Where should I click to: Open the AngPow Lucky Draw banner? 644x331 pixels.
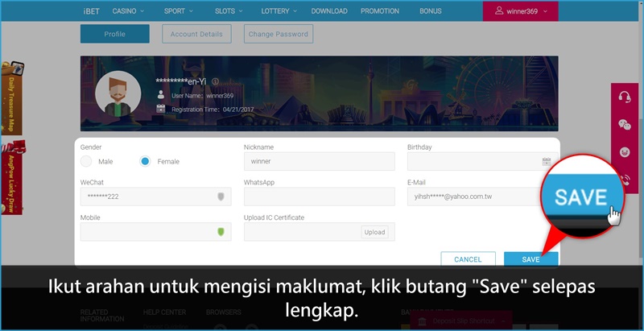point(12,177)
